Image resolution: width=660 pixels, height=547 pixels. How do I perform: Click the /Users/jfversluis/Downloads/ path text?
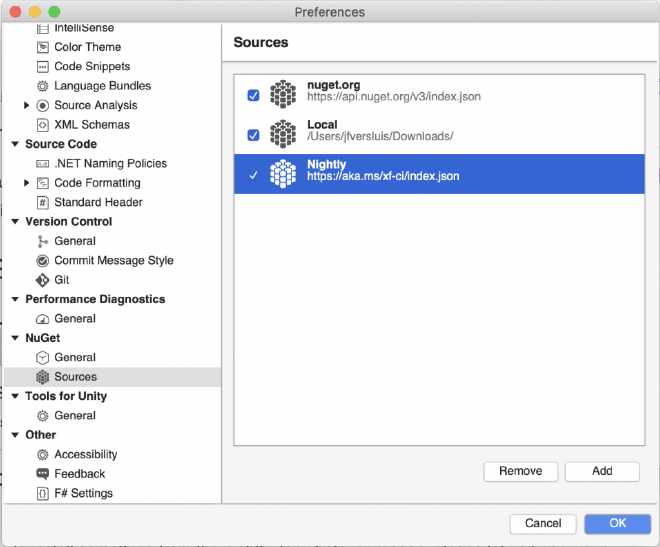click(380, 136)
